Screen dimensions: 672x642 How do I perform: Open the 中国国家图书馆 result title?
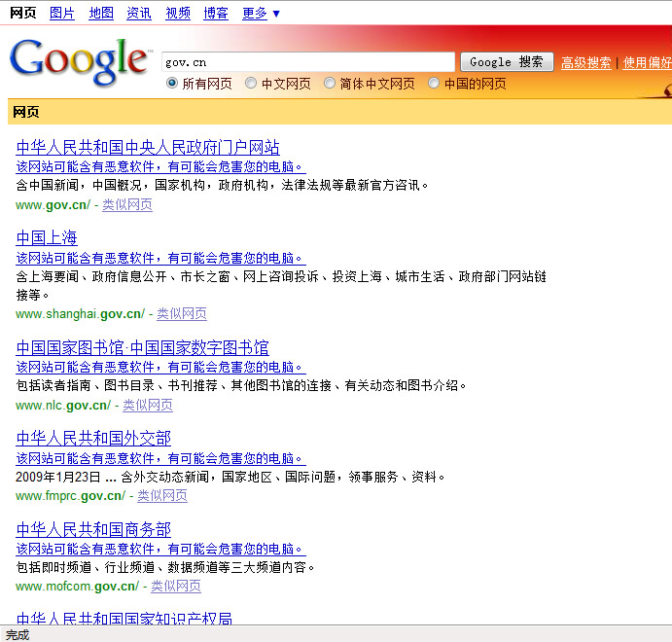pos(143,348)
